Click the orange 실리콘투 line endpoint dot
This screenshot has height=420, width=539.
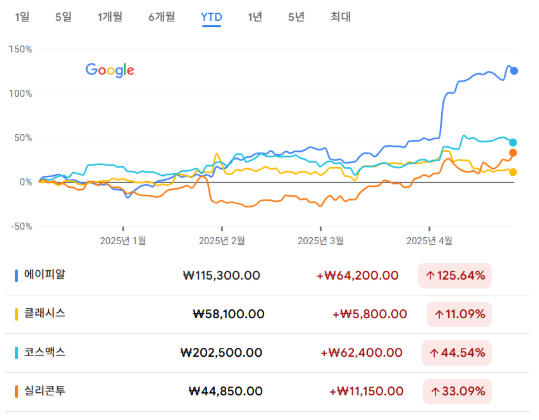coord(513,153)
